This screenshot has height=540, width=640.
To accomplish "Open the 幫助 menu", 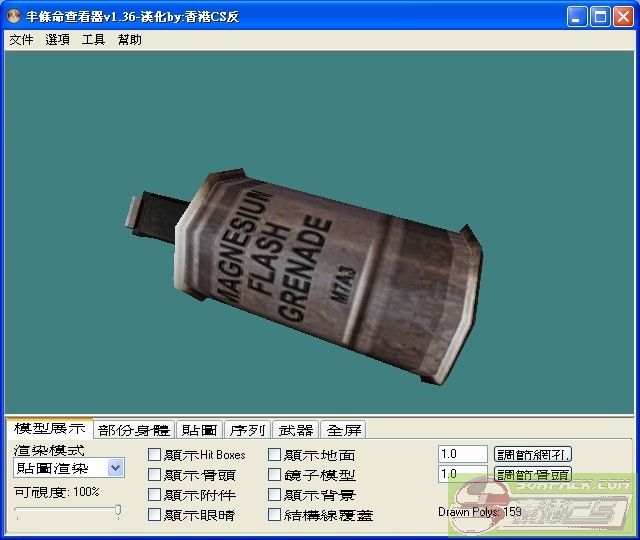I will coord(129,40).
